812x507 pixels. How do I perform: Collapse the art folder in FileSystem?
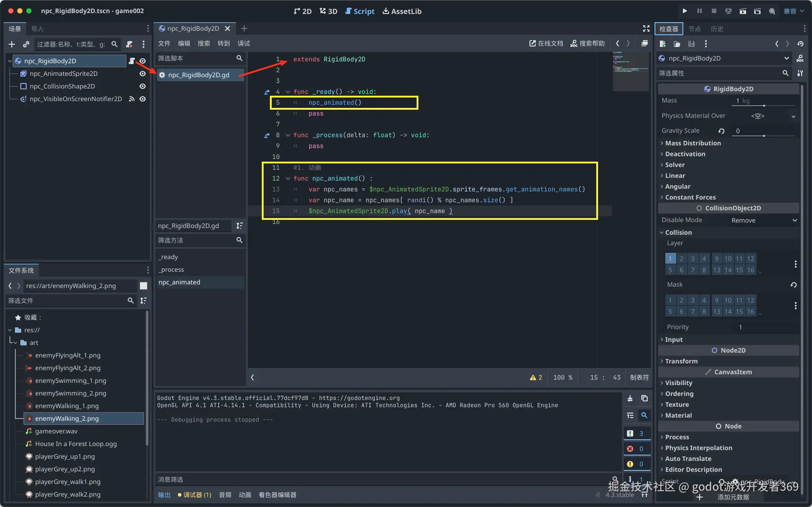coord(15,343)
